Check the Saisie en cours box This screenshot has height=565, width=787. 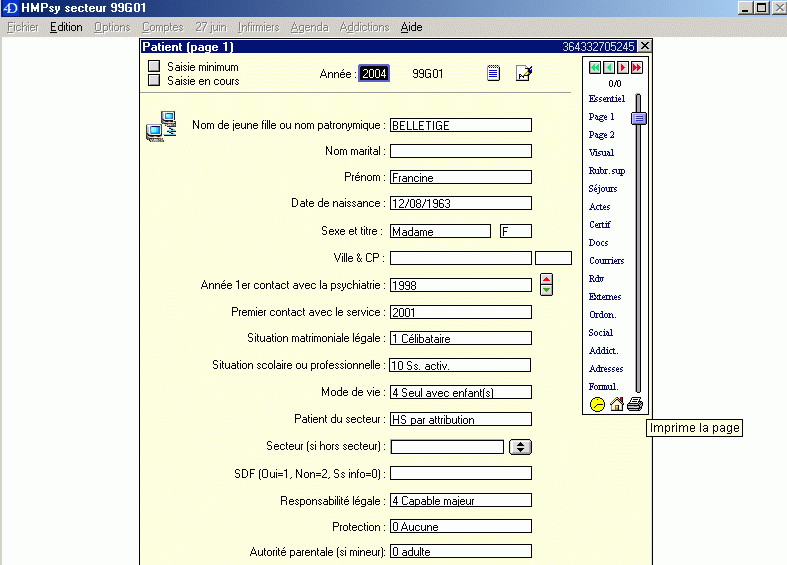point(154,81)
